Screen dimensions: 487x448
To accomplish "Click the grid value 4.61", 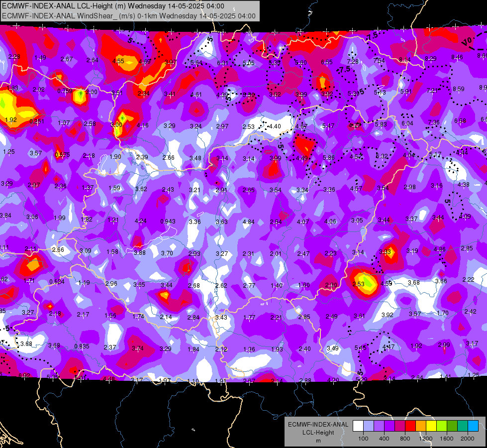I will (x=196, y=94).
